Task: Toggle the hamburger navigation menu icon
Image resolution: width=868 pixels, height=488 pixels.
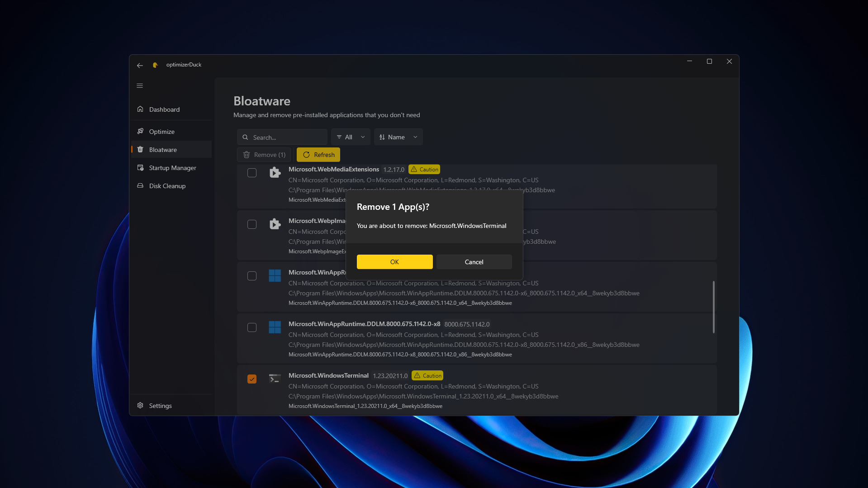Action: coord(140,86)
